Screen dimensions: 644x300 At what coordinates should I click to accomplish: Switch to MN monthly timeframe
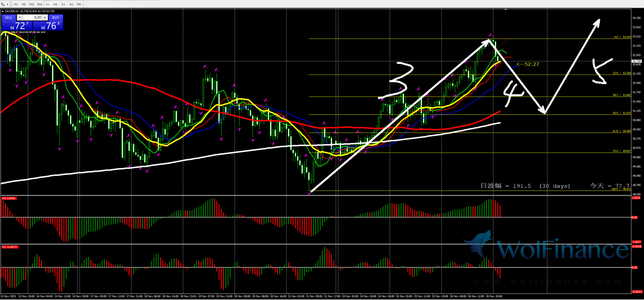(x=79, y=4)
